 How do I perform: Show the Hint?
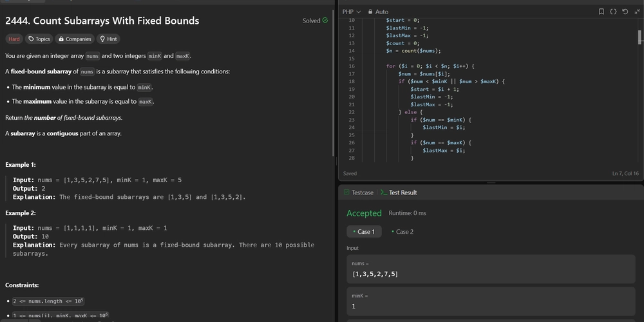click(x=108, y=39)
